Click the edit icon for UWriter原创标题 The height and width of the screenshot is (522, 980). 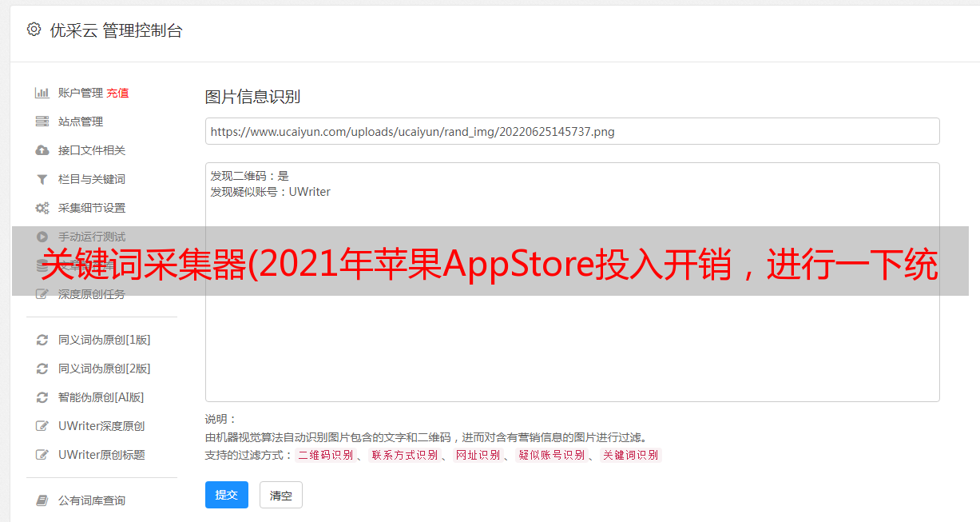42,455
